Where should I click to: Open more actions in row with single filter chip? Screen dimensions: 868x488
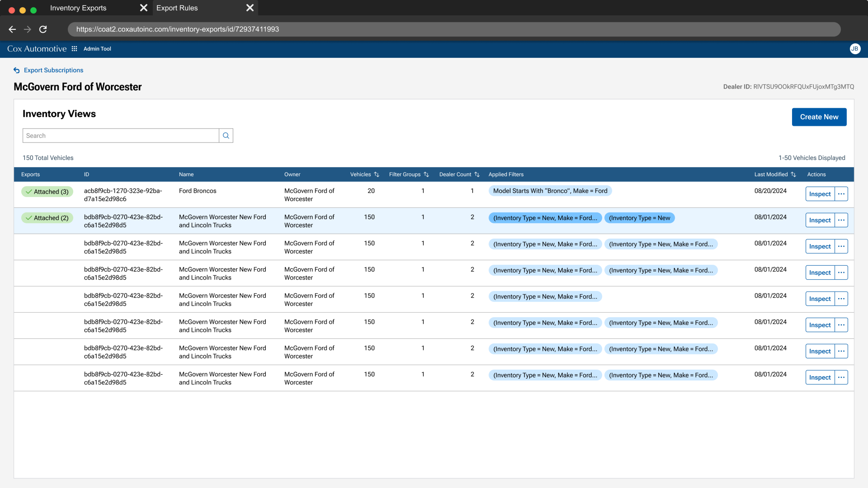click(841, 299)
